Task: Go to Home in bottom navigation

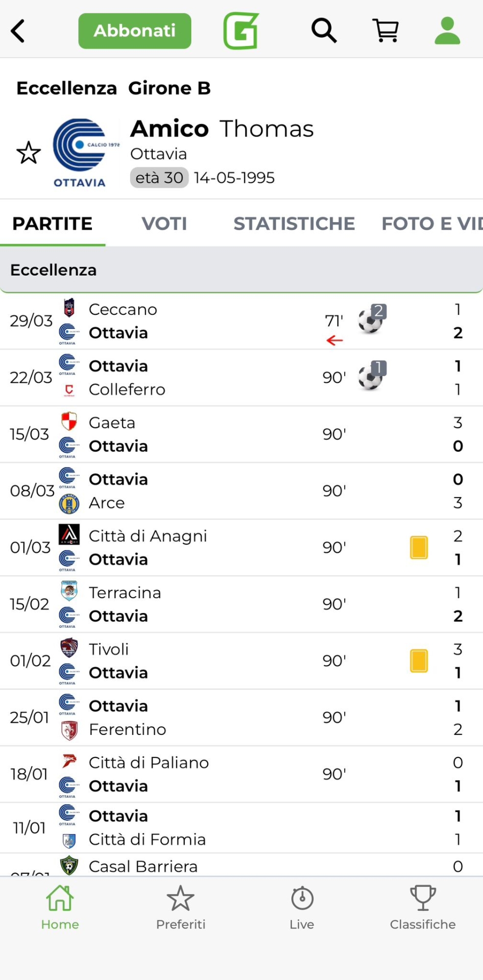Action: [60, 908]
